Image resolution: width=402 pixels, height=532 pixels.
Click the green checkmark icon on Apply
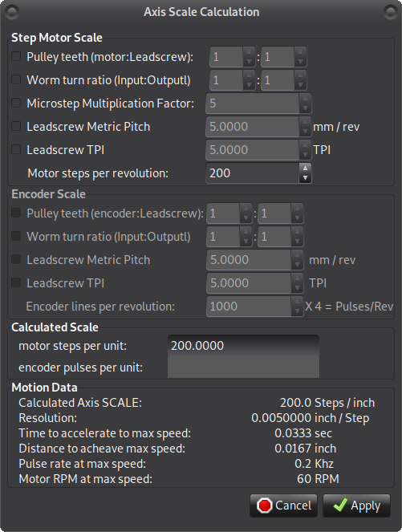(x=339, y=505)
